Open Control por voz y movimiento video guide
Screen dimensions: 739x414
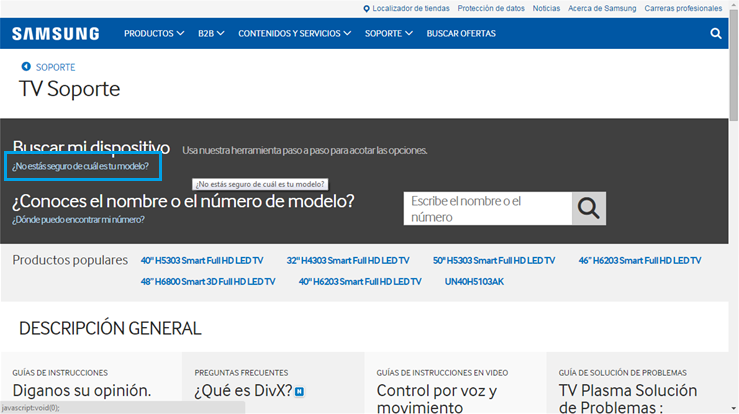click(436, 398)
